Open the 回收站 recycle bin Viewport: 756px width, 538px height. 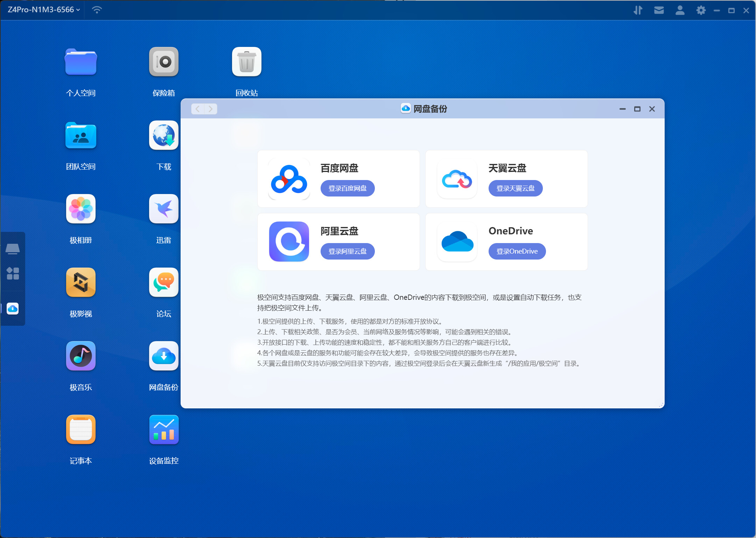click(246, 62)
